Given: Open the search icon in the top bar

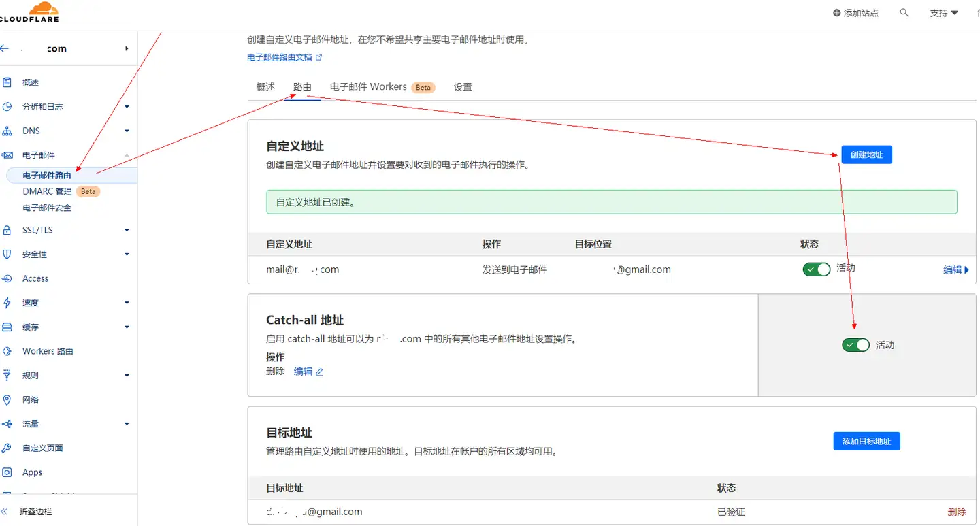Looking at the screenshot, I should pos(904,12).
